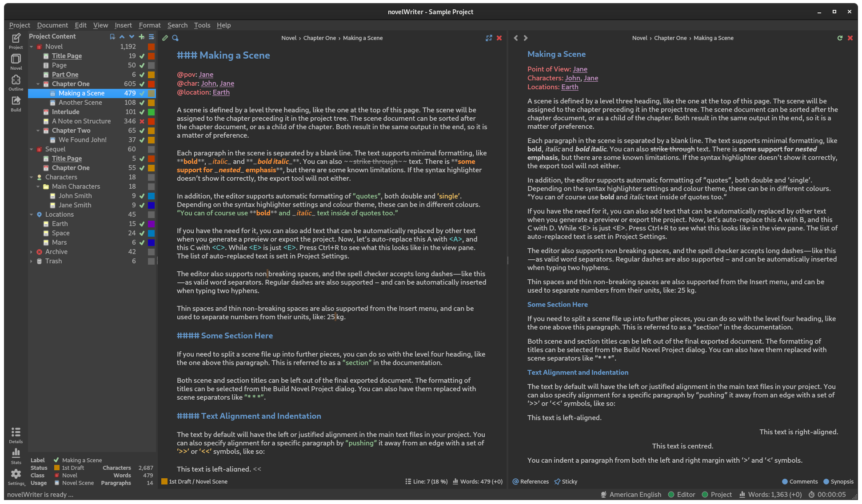This screenshot has height=504, width=862.
Task: Open the Insert menu
Action: (x=123, y=25)
